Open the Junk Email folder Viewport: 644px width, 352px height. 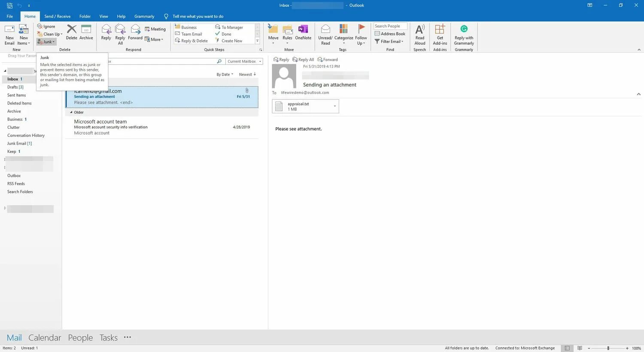coord(19,143)
